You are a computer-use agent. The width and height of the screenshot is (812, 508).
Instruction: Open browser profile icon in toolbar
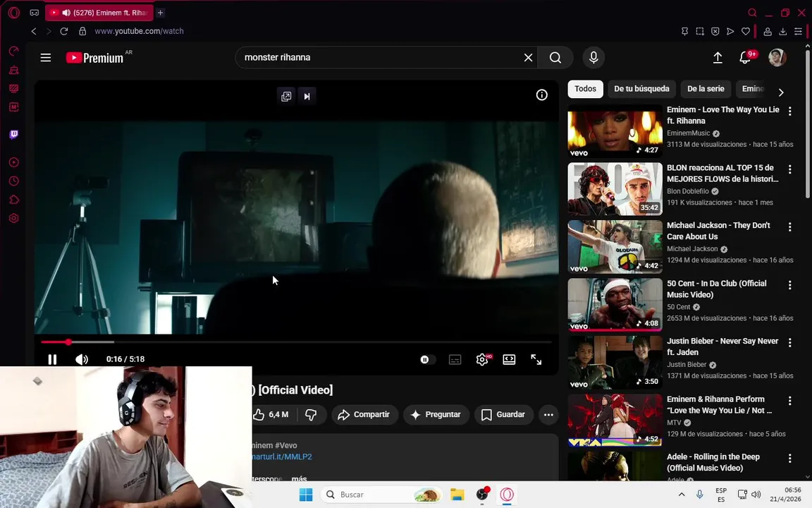click(768, 31)
